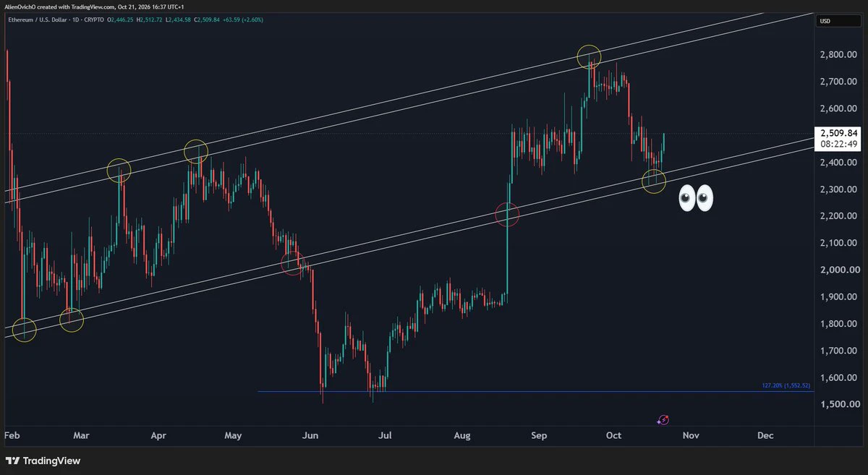Click the Mar label on time axis
The width and height of the screenshot is (868, 475).
(x=82, y=436)
